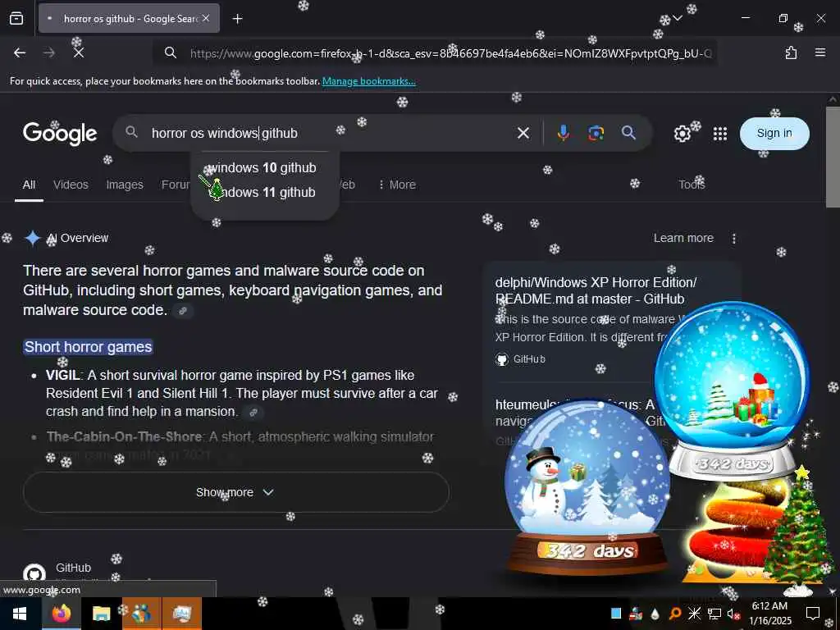
Task: Click Learn more about AI Overview
Action: point(683,238)
